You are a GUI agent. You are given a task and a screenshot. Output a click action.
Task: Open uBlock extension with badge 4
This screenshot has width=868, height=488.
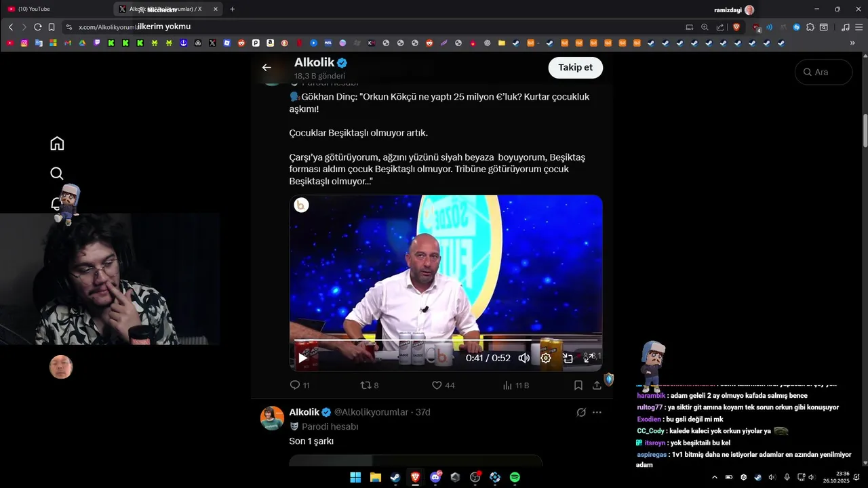pos(757,28)
